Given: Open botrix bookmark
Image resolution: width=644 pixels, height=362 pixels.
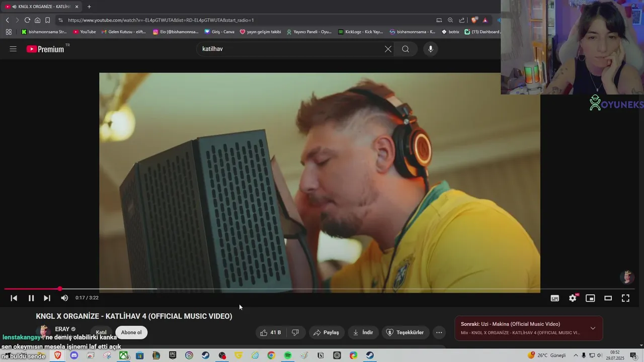Looking at the screenshot, I should click(x=450, y=32).
